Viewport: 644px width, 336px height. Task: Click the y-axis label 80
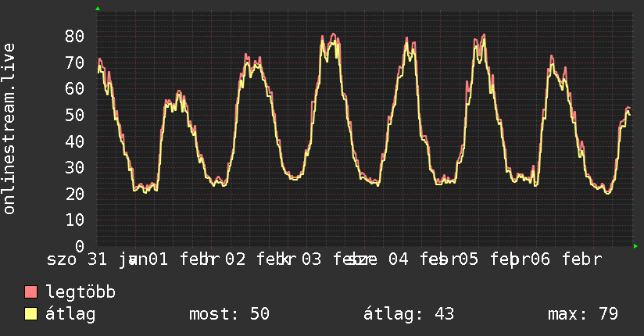[x=75, y=36]
